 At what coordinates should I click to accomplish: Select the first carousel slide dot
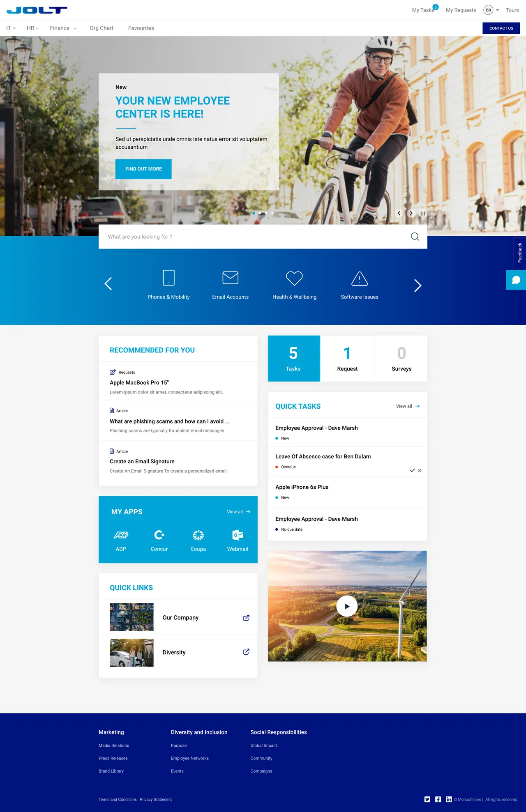(x=254, y=213)
